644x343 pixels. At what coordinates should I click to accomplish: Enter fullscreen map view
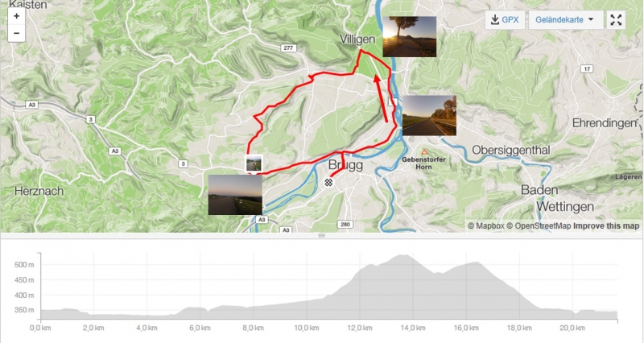616,19
